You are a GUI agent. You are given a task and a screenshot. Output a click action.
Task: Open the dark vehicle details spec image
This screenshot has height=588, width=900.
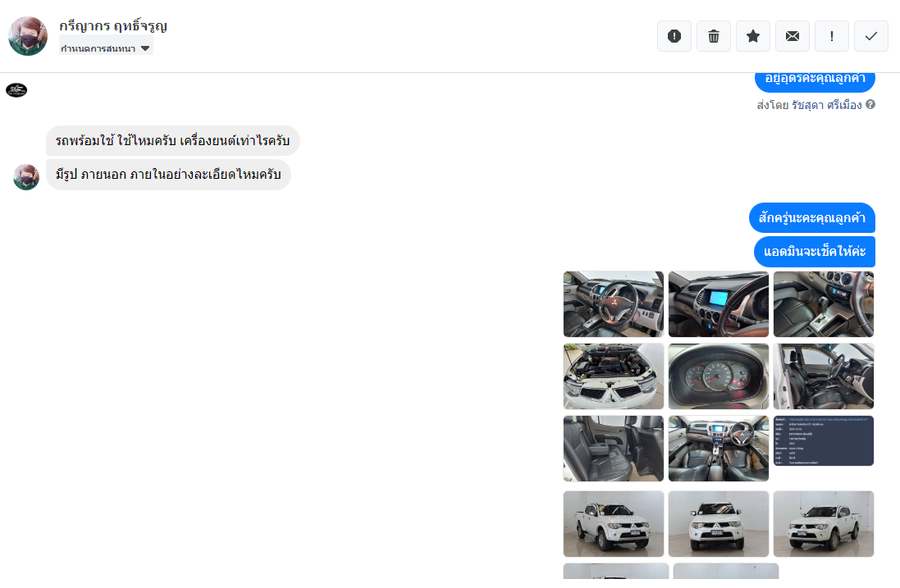823,440
